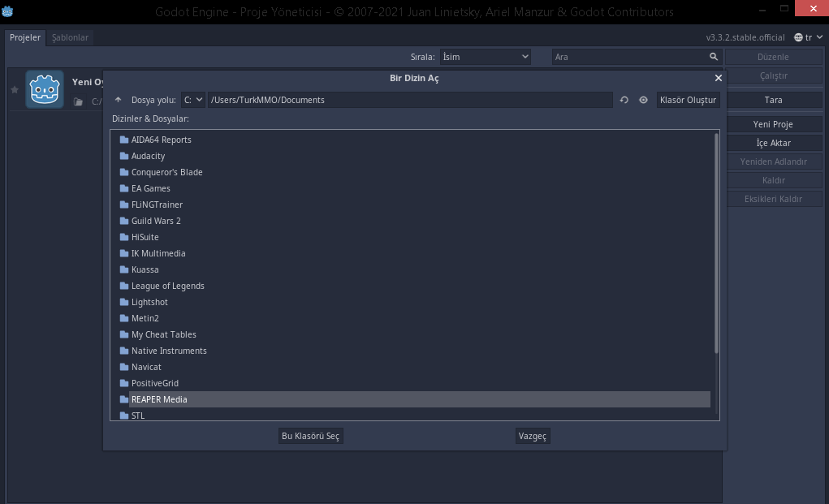This screenshot has height=504, width=829.
Task: Toggle the project favorite star
Action: click(x=15, y=90)
